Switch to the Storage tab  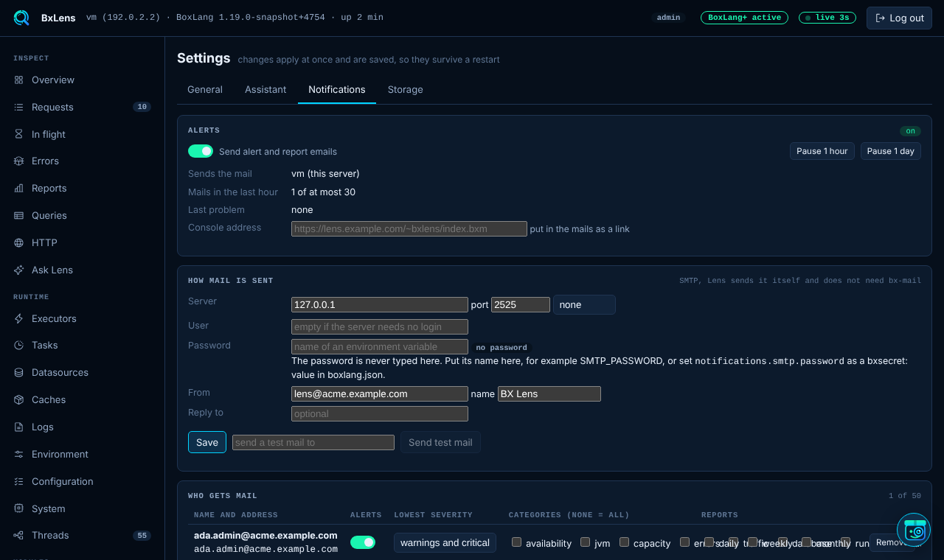click(x=406, y=89)
